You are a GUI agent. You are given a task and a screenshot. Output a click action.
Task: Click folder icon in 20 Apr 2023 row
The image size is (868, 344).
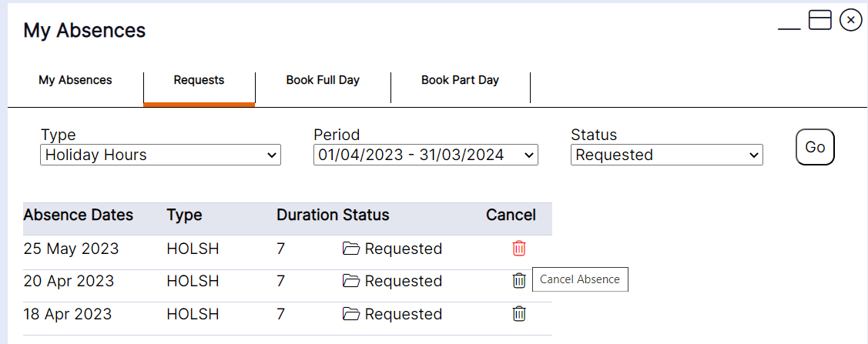pyautogui.click(x=351, y=281)
